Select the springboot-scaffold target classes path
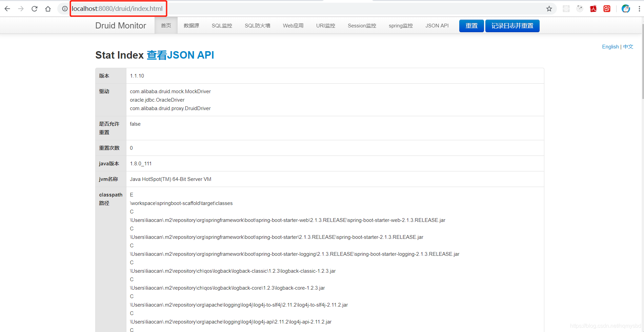 pyautogui.click(x=181, y=203)
